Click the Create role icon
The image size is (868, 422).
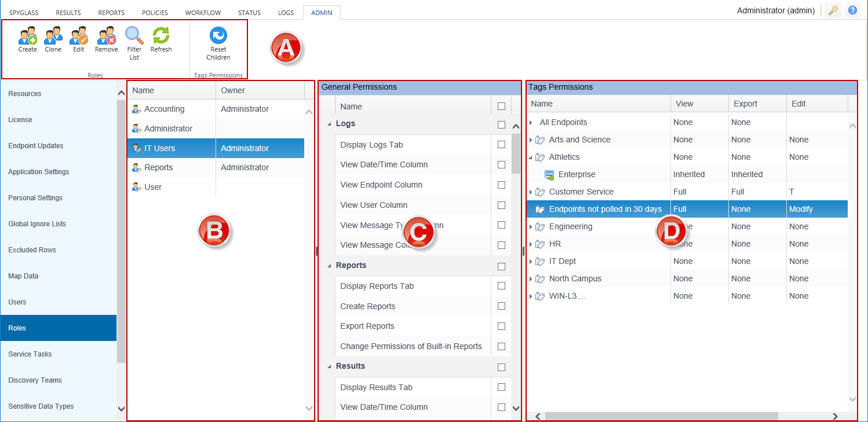(x=27, y=36)
